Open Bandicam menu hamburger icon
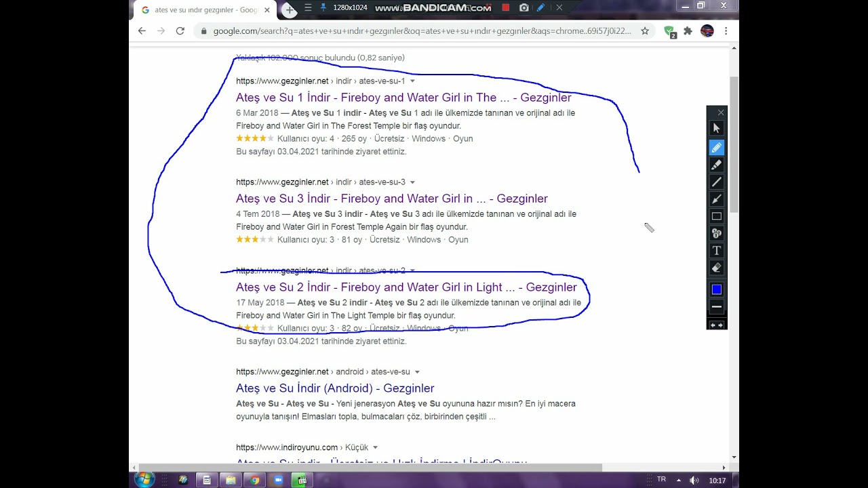The height and width of the screenshot is (488, 868). [x=308, y=7]
